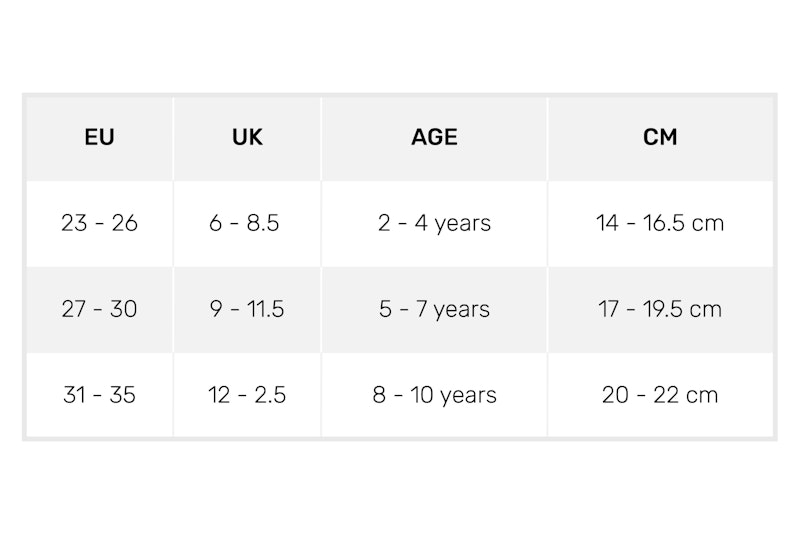Viewport: 800px width, 533px height.
Task: Click the UK column header
Action: [247, 138]
